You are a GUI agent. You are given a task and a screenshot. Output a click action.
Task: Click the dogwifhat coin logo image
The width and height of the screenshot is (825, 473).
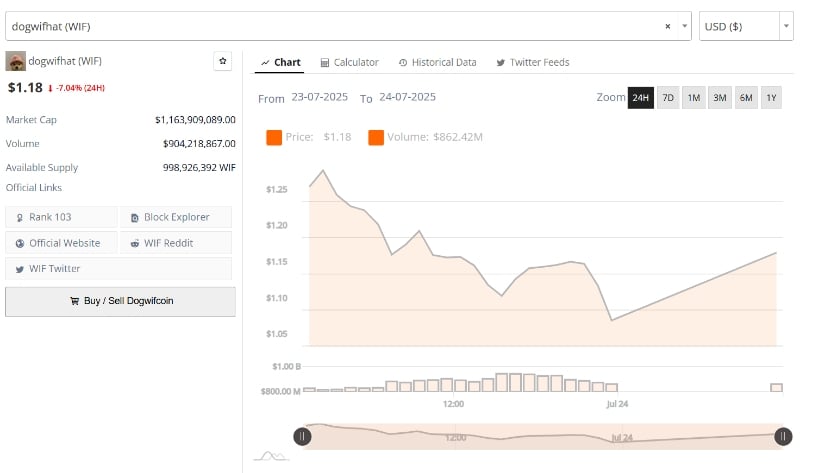tap(15, 62)
